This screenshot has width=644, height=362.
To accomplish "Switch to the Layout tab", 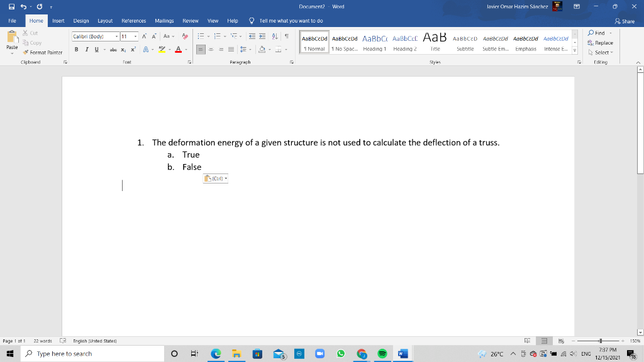I will point(105,21).
